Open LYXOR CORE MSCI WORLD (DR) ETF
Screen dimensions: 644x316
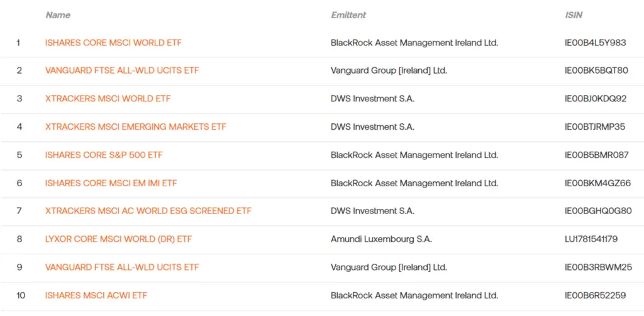pos(118,239)
